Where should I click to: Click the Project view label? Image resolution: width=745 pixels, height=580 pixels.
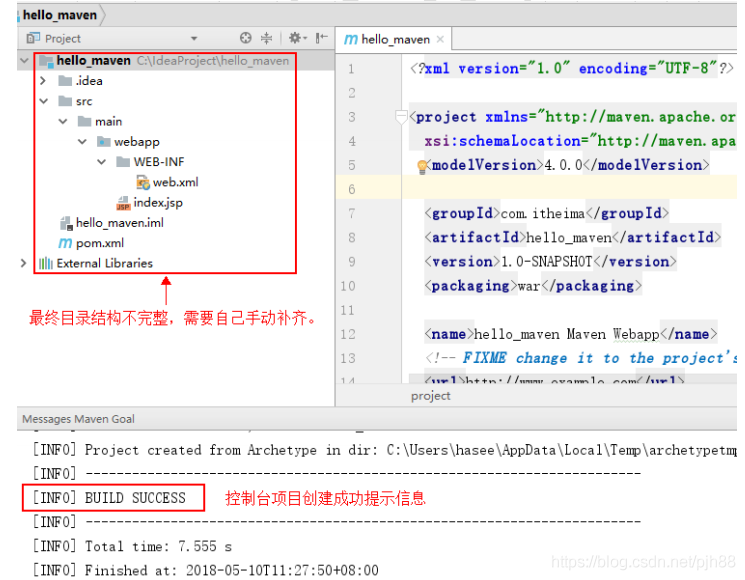(63, 38)
